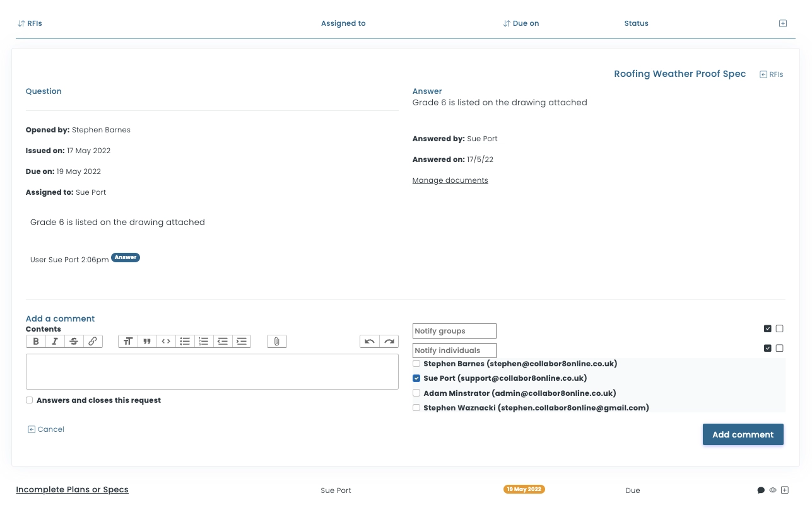The height and width of the screenshot is (522, 812).
Task: Increase indent level
Action: pos(241,341)
